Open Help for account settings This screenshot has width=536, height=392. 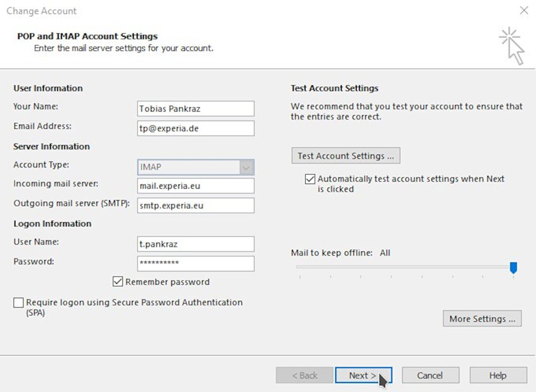[x=498, y=375]
